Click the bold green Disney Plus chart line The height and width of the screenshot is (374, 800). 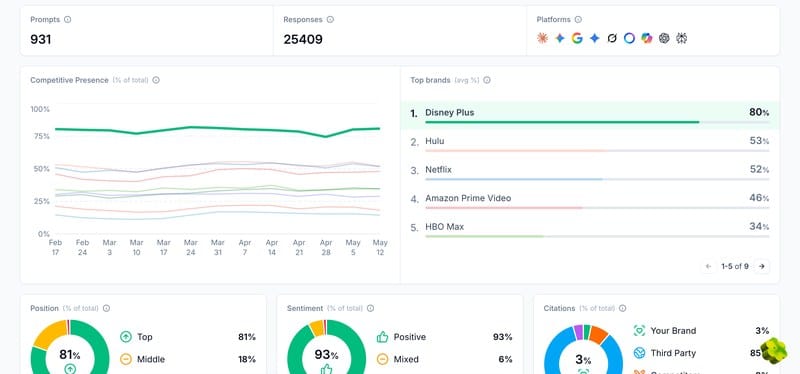click(x=218, y=128)
